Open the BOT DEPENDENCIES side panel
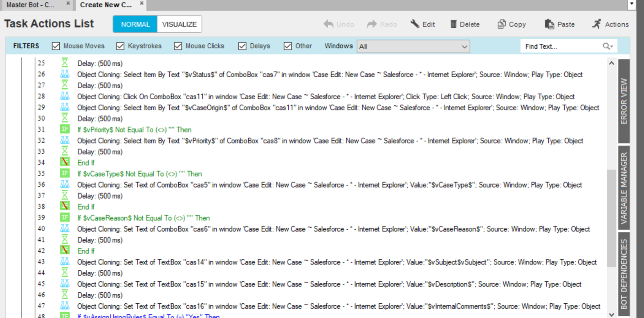Image resolution: width=644 pixels, height=318 pixels. click(624, 273)
